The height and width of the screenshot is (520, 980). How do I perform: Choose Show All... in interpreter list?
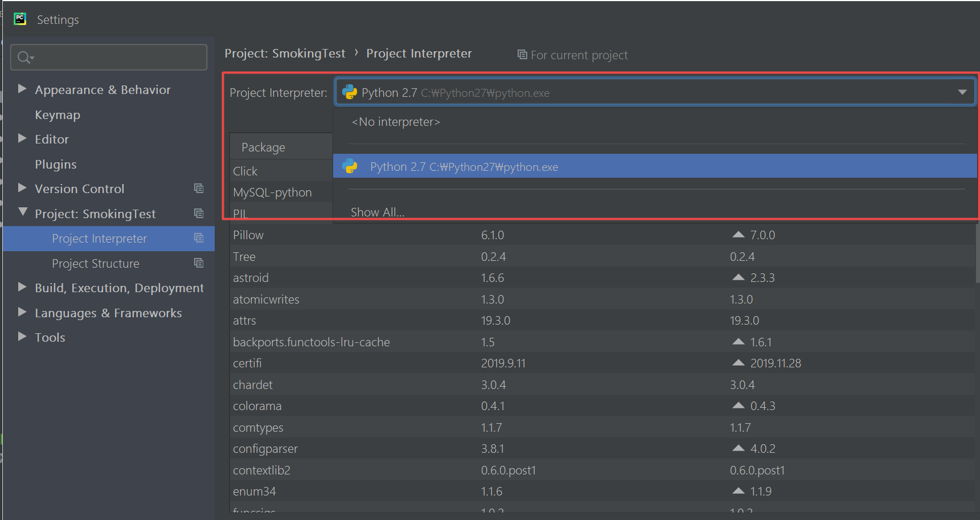click(x=378, y=212)
